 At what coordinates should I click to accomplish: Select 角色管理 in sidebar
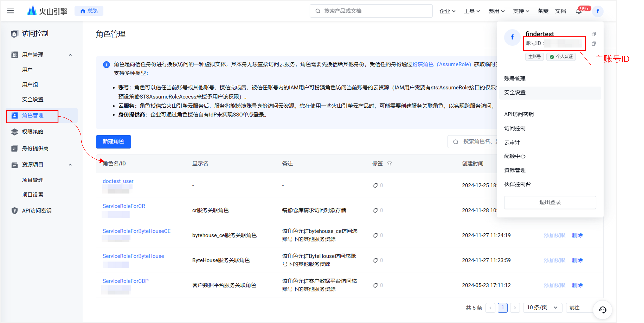point(42,115)
